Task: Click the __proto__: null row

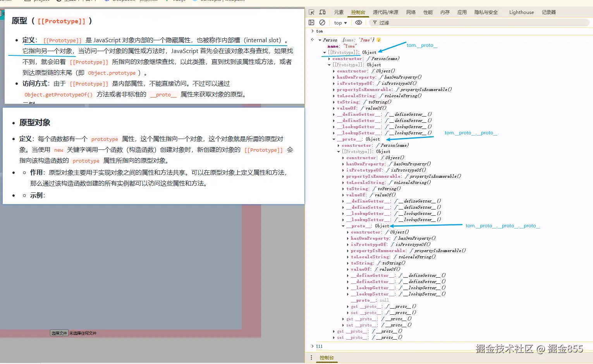Action: (x=370, y=300)
